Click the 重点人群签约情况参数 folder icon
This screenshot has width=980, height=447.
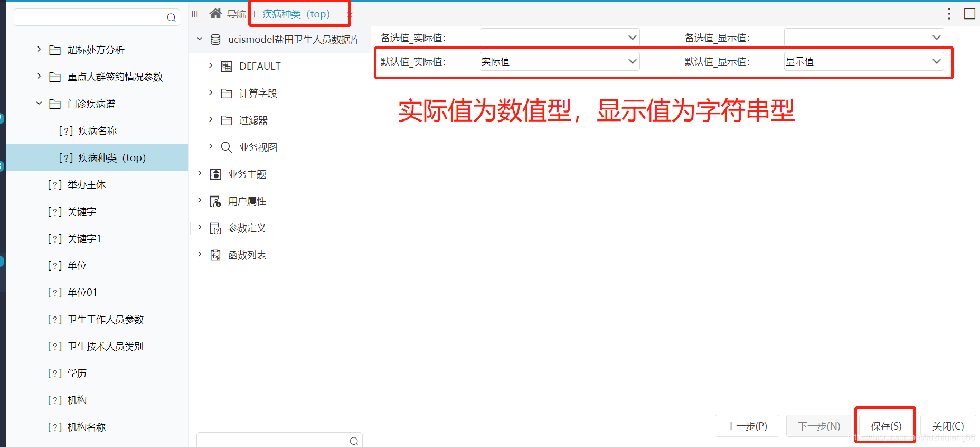pos(55,77)
